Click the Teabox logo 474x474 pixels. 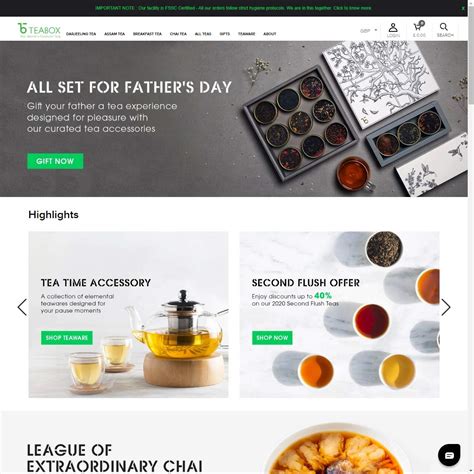[x=39, y=30]
